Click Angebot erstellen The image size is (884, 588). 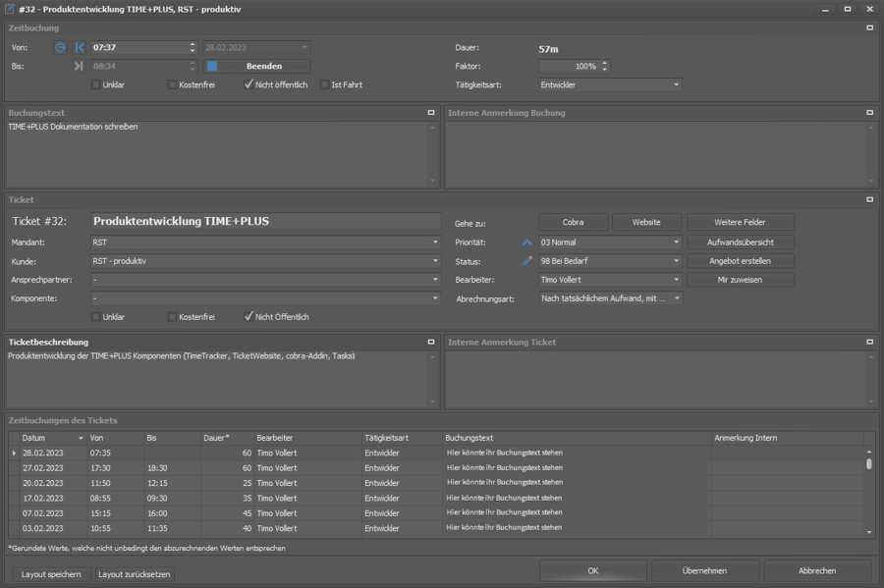[741, 261]
